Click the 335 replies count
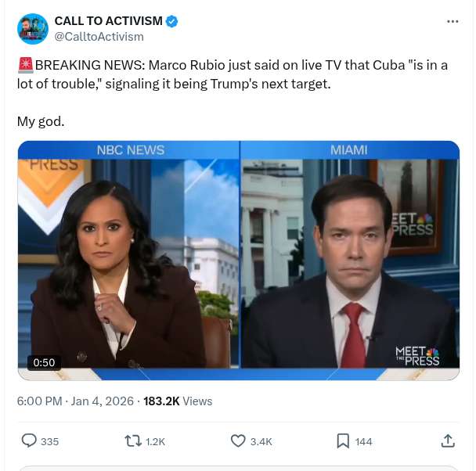This screenshot has height=471, width=476. point(49,442)
